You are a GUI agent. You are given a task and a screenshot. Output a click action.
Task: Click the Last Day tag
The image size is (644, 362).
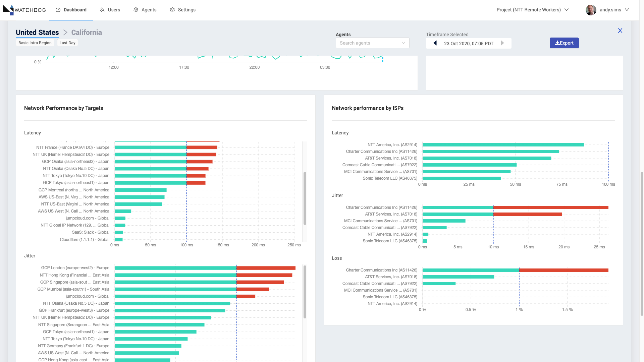click(67, 43)
